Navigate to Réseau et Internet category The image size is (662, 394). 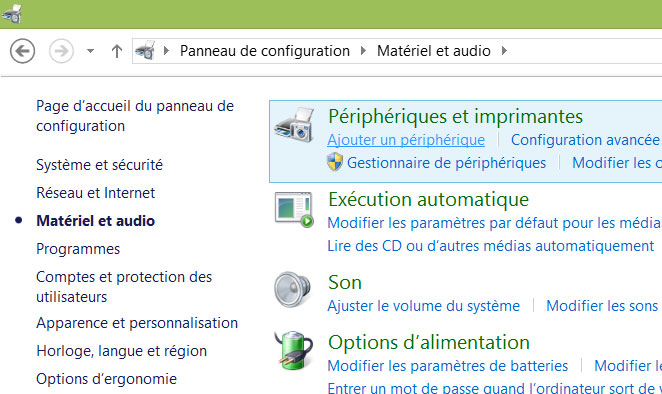(x=96, y=193)
